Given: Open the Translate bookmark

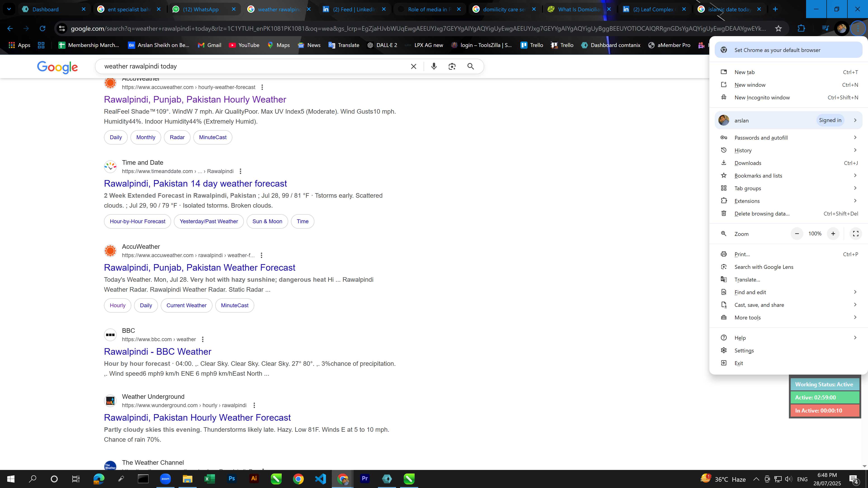Looking at the screenshot, I should coord(344,45).
